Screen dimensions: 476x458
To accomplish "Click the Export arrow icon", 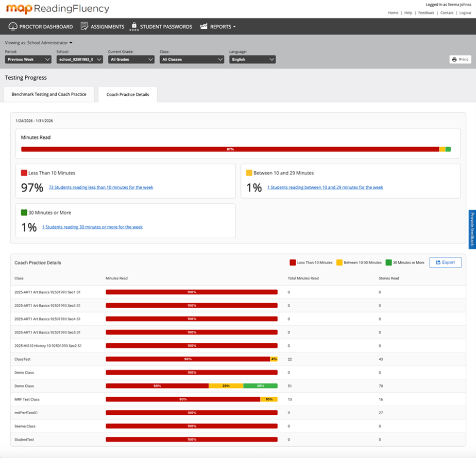I will tap(438, 262).
